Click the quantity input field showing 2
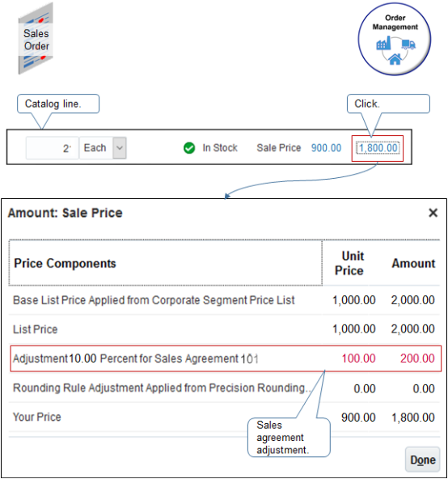Screen dimensions: 448x479 (x=53, y=148)
